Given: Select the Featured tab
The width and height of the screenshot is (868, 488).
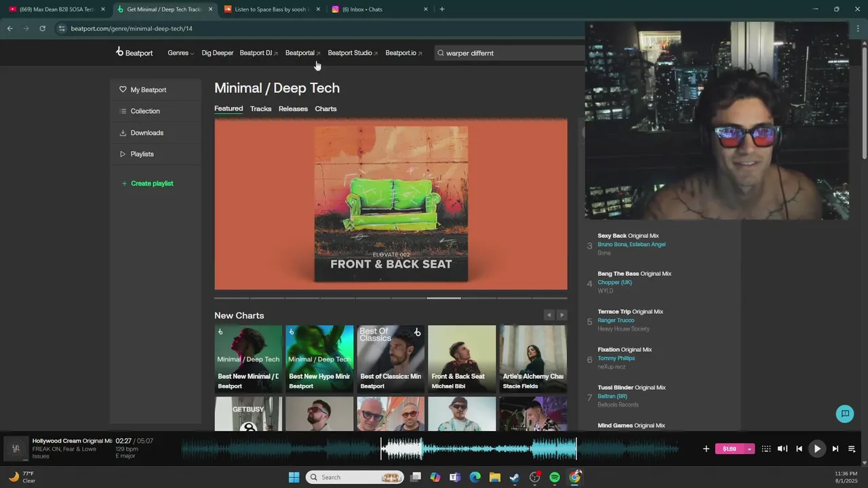Looking at the screenshot, I should pyautogui.click(x=229, y=108).
